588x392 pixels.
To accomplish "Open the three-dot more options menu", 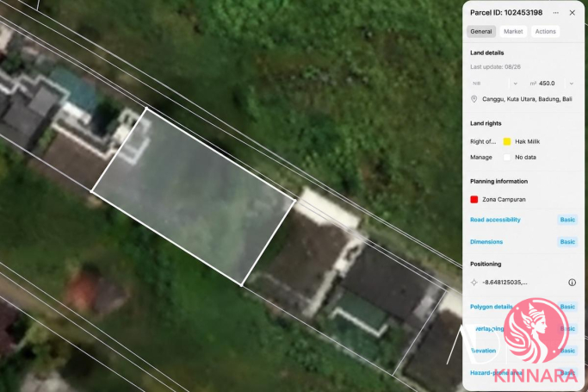I will coord(556,13).
